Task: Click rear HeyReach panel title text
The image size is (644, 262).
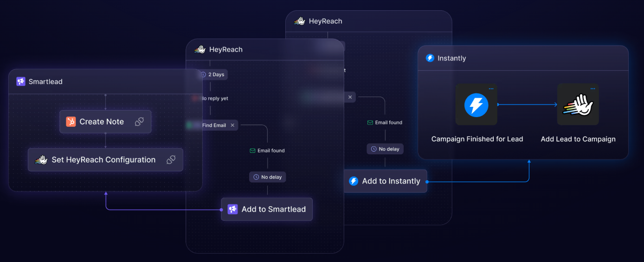Action: coord(326,21)
